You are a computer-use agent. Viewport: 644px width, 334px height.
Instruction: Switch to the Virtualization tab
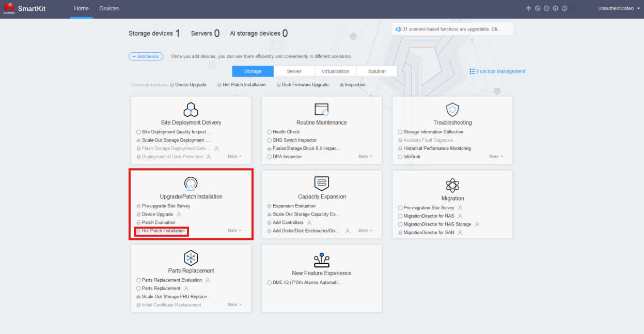pyautogui.click(x=335, y=71)
